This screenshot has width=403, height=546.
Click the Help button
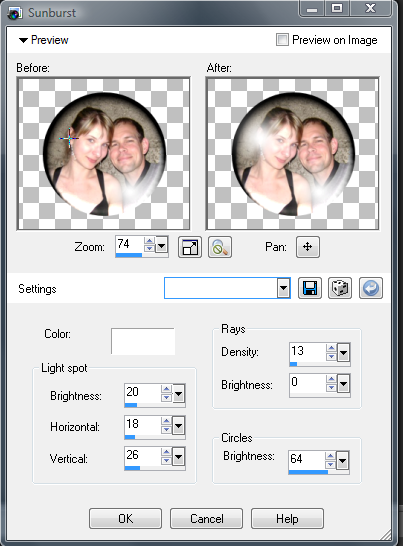287,518
